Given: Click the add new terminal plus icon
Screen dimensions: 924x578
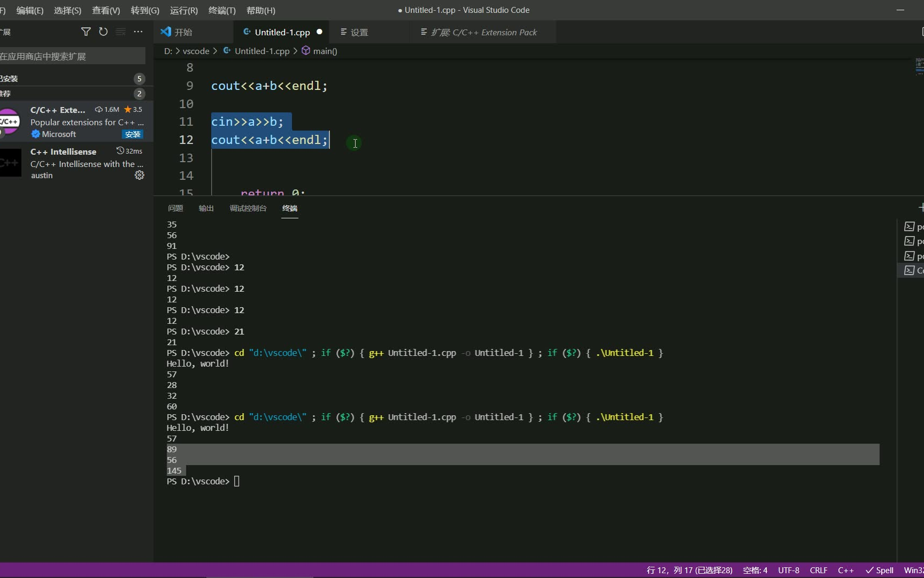Looking at the screenshot, I should (921, 207).
